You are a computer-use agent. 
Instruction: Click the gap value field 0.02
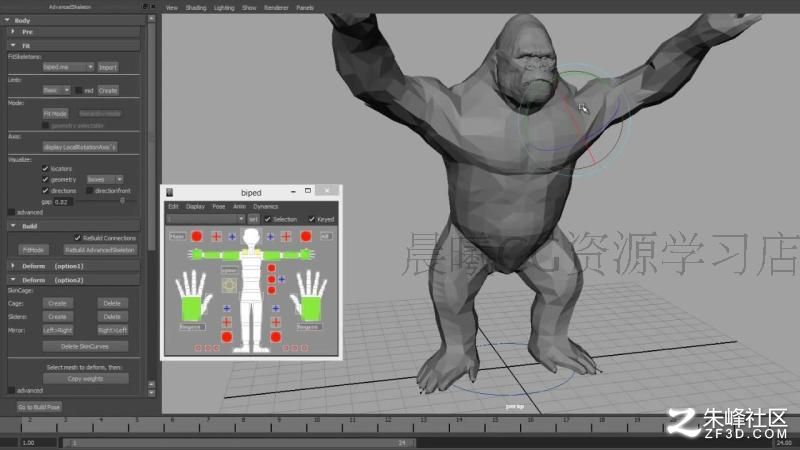tap(64, 202)
